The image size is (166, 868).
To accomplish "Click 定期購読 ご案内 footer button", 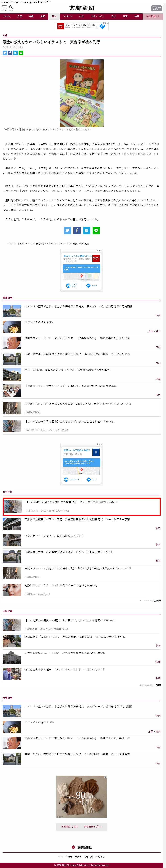I will (70, 827).
